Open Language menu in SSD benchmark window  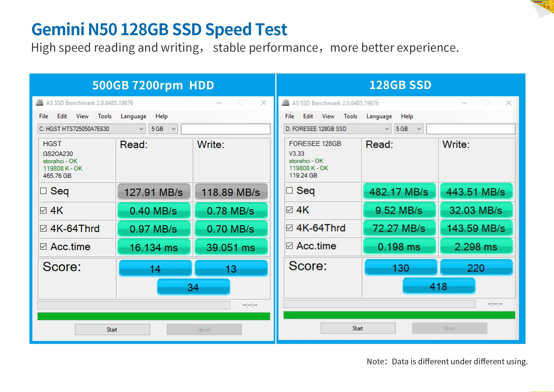pyautogui.click(x=379, y=116)
